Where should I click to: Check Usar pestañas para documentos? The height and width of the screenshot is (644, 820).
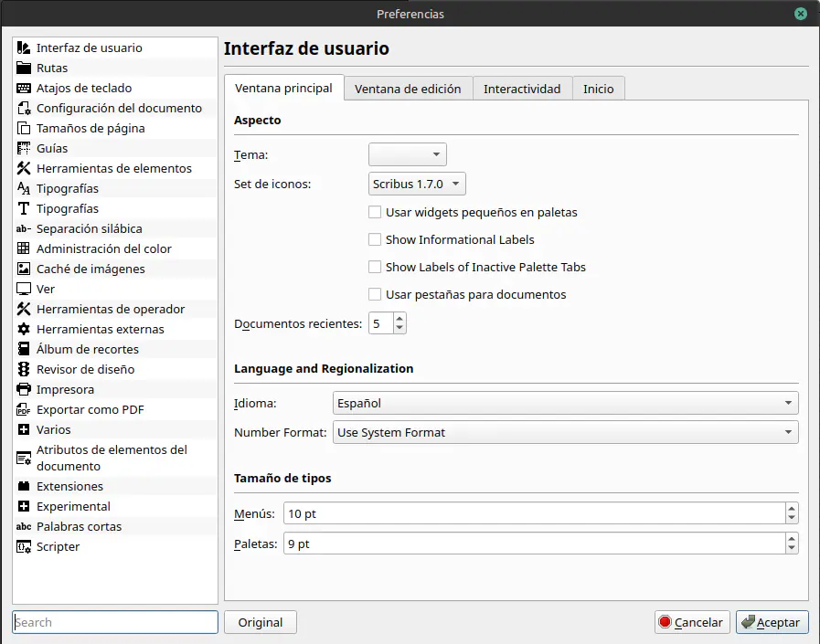click(x=375, y=295)
